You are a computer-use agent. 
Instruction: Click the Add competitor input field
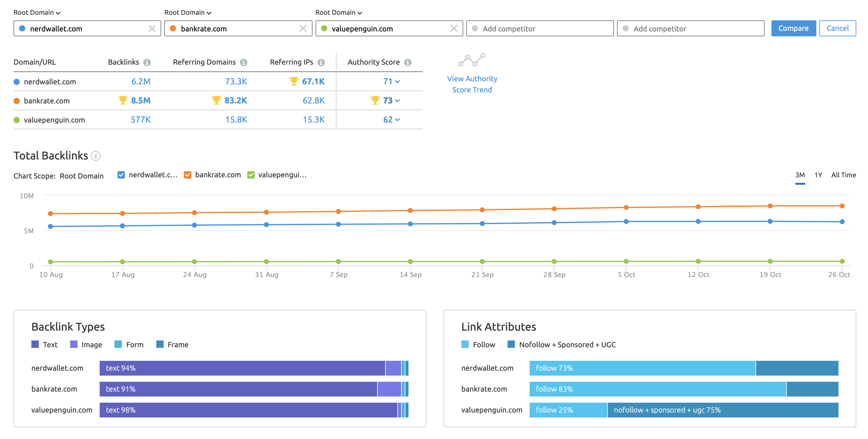coord(540,28)
